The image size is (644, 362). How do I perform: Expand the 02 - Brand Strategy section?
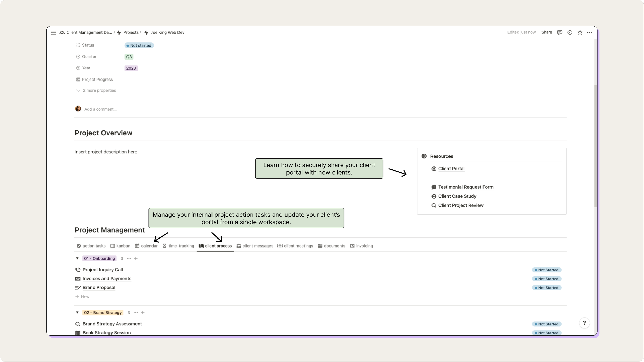77,313
